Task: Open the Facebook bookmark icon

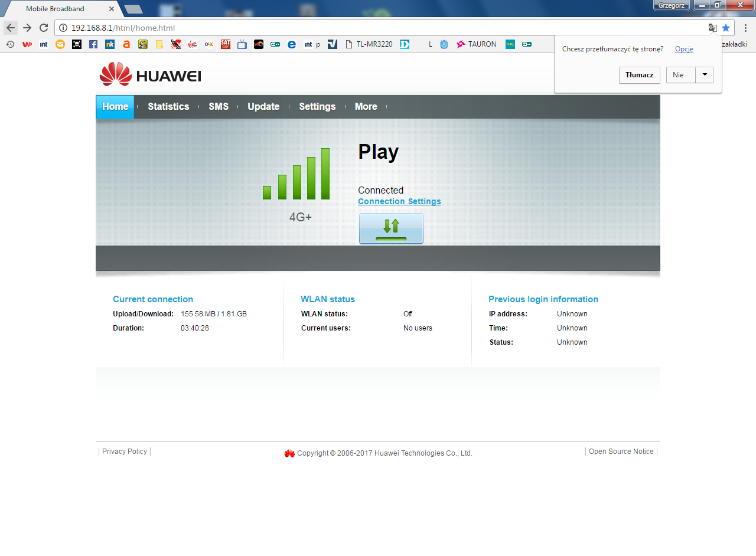Action: coord(93,44)
